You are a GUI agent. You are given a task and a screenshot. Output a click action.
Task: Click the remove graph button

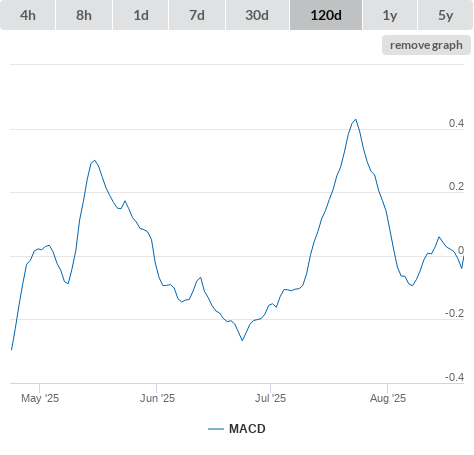pos(426,45)
